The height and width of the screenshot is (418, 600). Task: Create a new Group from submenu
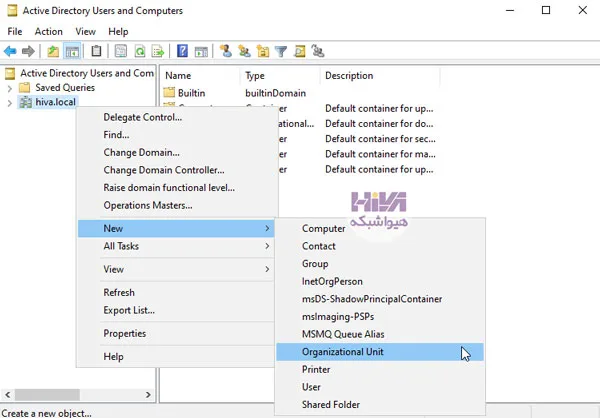click(x=380, y=264)
